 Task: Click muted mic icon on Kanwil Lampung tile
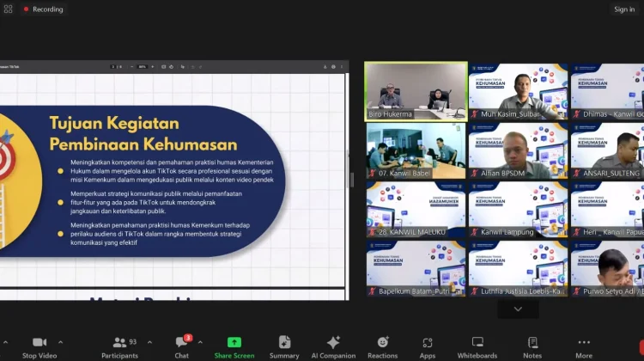pyautogui.click(x=474, y=232)
